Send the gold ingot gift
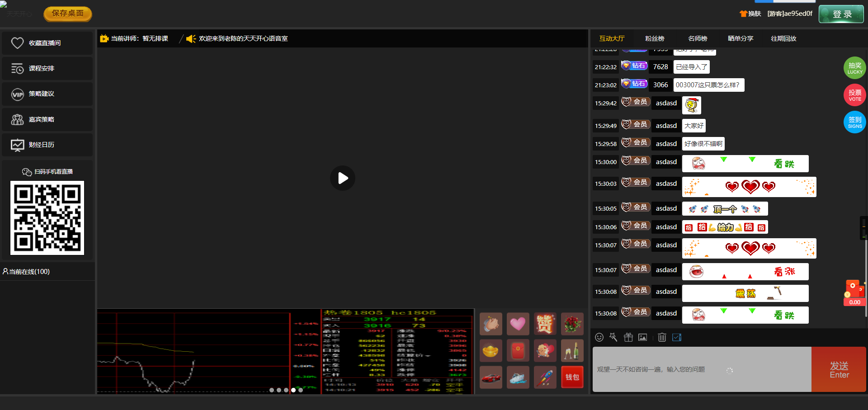Screen dimensions: 868x410 pos(491,350)
